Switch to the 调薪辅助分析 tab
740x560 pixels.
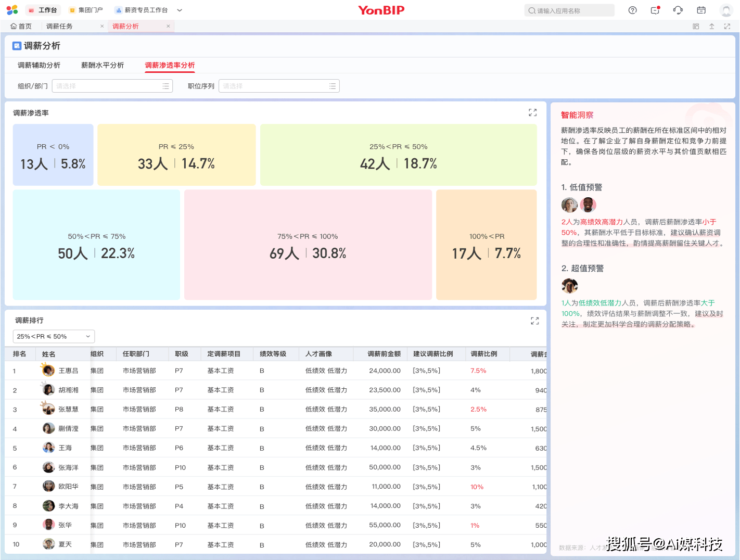click(39, 65)
